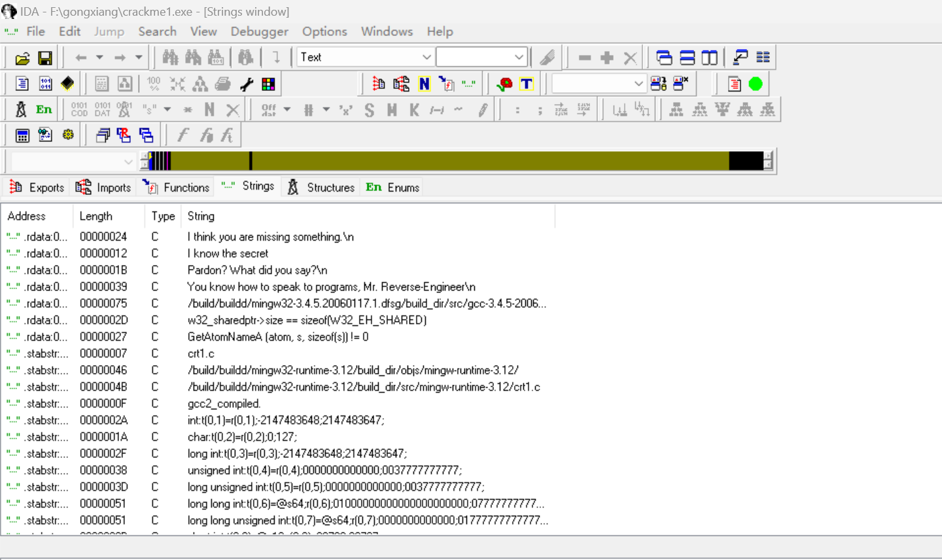Open the hash number format dropdown arrow
The width and height of the screenshot is (942, 560).
326,109
